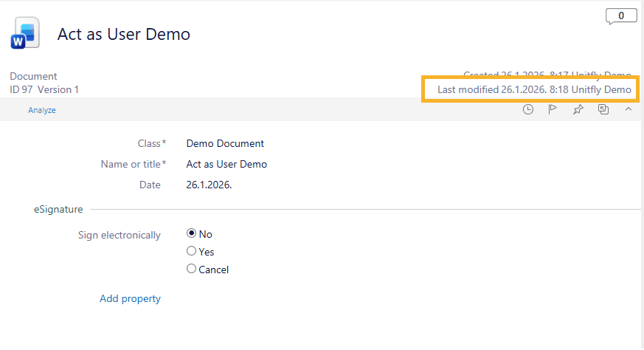This screenshot has width=644, height=350.
Task: Click the Date field value 26.1.2026.
Action: 209,185
